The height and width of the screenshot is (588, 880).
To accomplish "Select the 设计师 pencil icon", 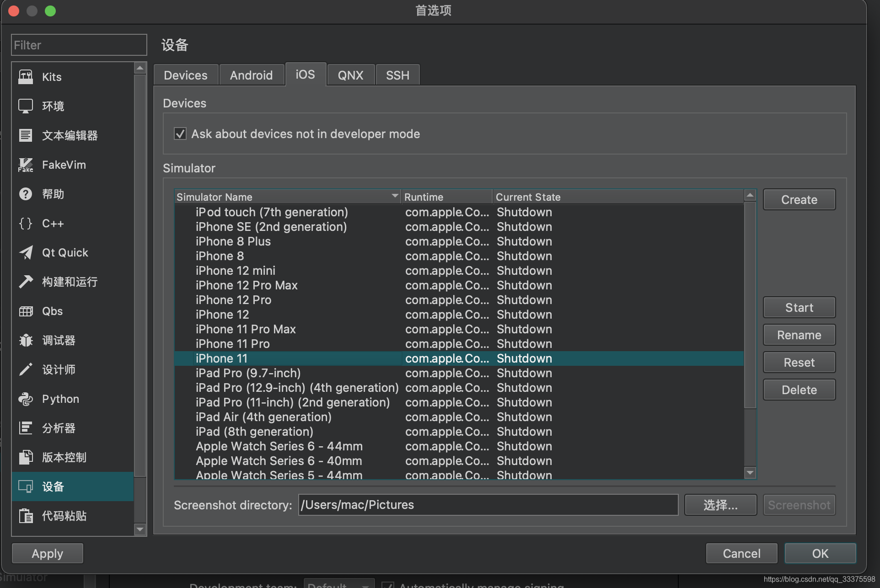I will tap(26, 369).
